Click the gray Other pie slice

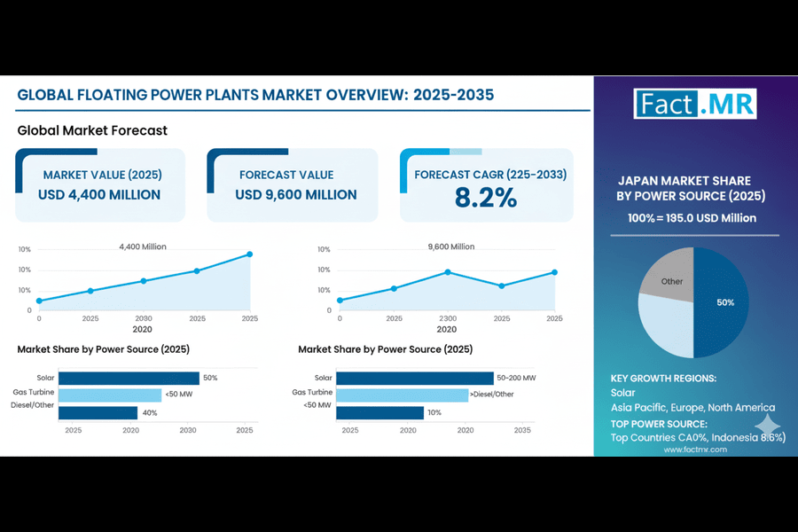[x=671, y=273]
